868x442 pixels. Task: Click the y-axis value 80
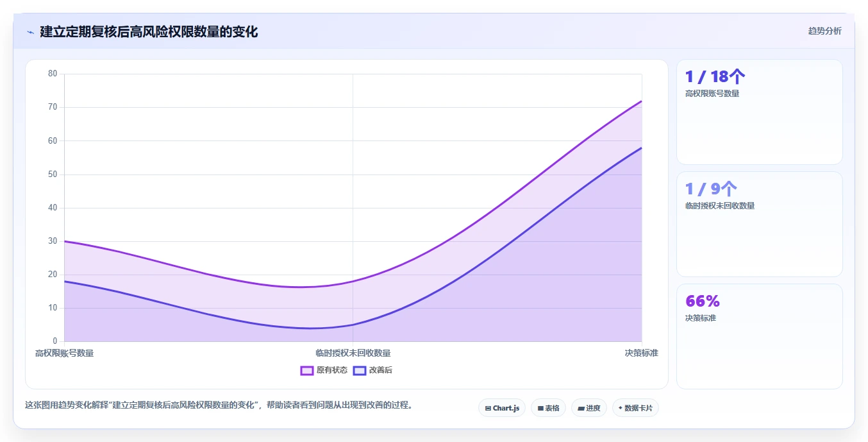(53, 74)
